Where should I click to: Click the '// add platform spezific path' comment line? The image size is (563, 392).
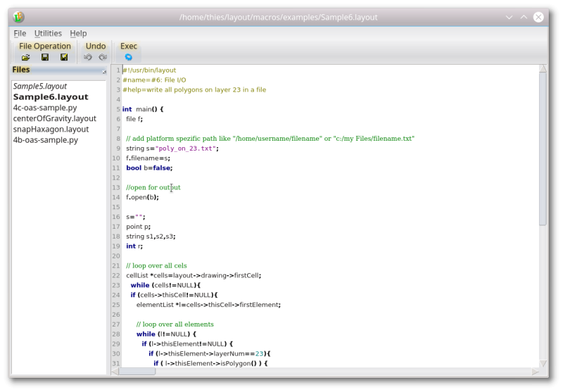[270, 139]
